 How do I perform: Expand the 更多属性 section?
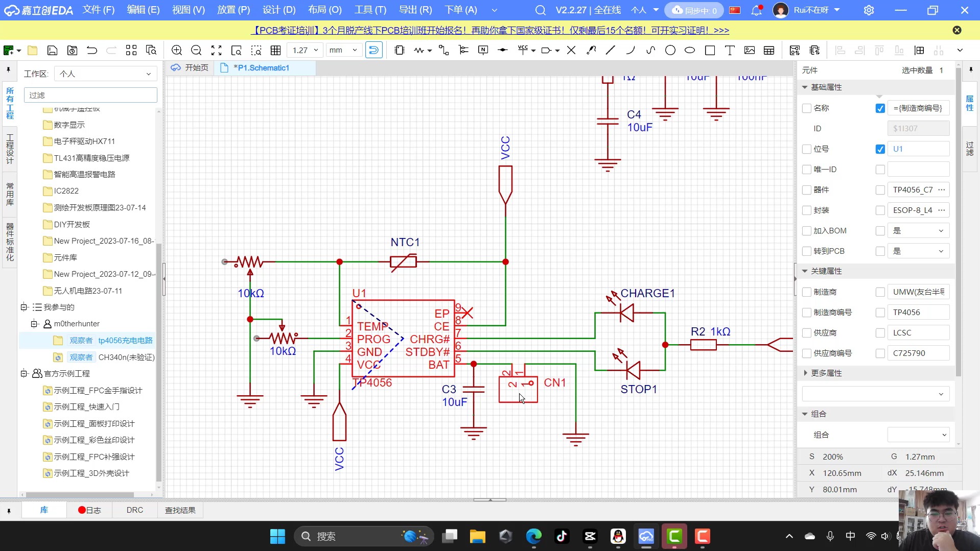[x=805, y=373]
